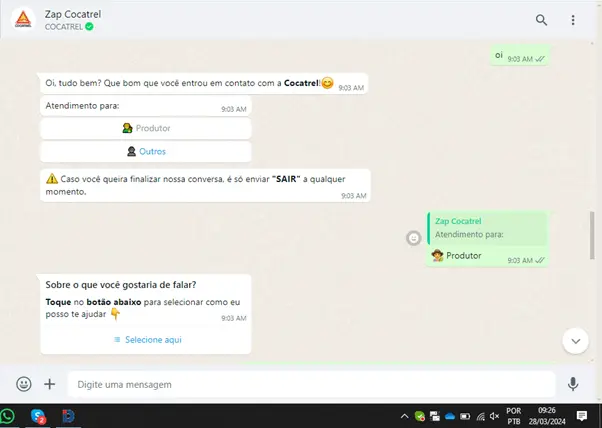Open the emoji picker in message bar
This screenshot has width=602, height=428.
[24, 384]
